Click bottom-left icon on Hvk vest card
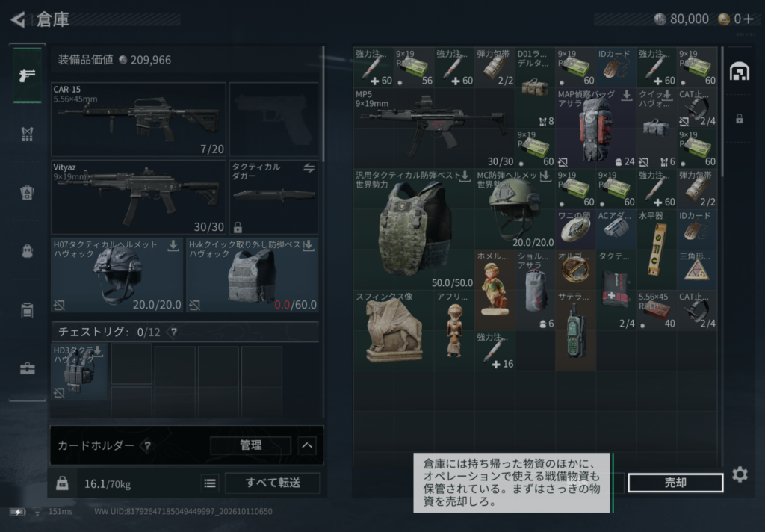This screenshot has height=532, width=765. coord(195,306)
